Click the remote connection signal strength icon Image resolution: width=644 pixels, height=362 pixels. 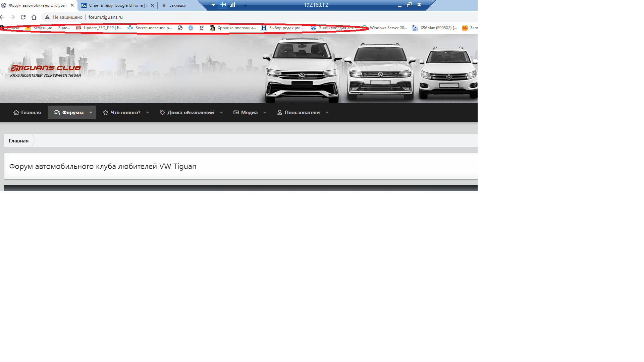[x=232, y=5]
